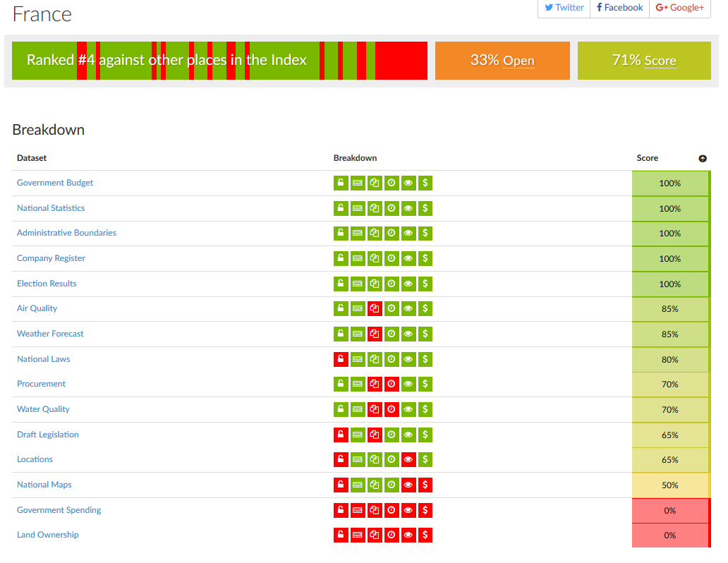Open the Draft Legislation dataset link

click(x=48, y=435)
